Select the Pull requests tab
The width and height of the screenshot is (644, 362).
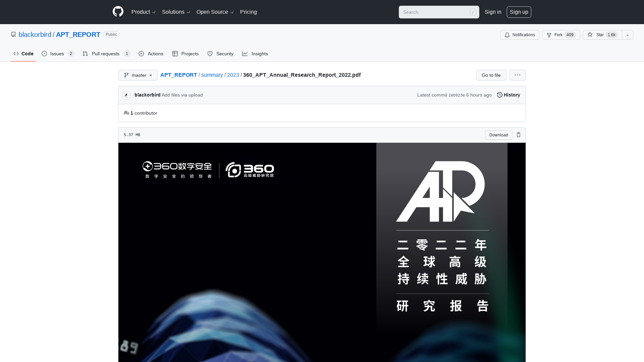pyautogui.click(x=106, y=54)
